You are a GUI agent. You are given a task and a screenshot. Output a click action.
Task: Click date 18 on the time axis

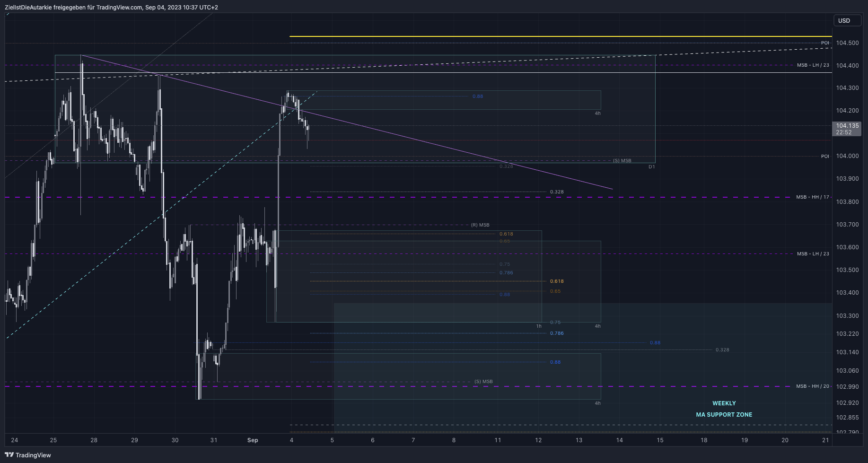coord(704,440)
